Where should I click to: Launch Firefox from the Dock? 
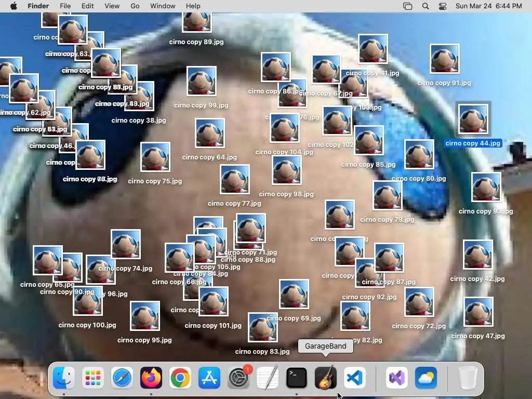(x=151, y=378)
